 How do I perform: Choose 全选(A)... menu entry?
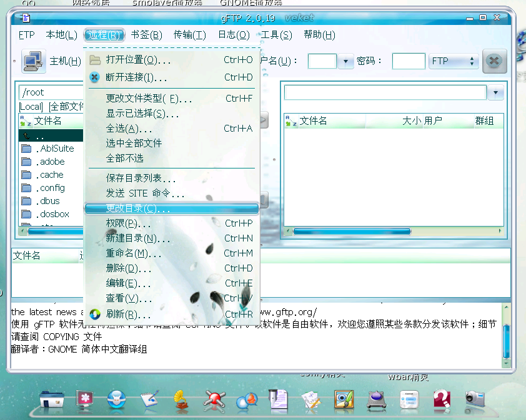(x=171, y=129)
